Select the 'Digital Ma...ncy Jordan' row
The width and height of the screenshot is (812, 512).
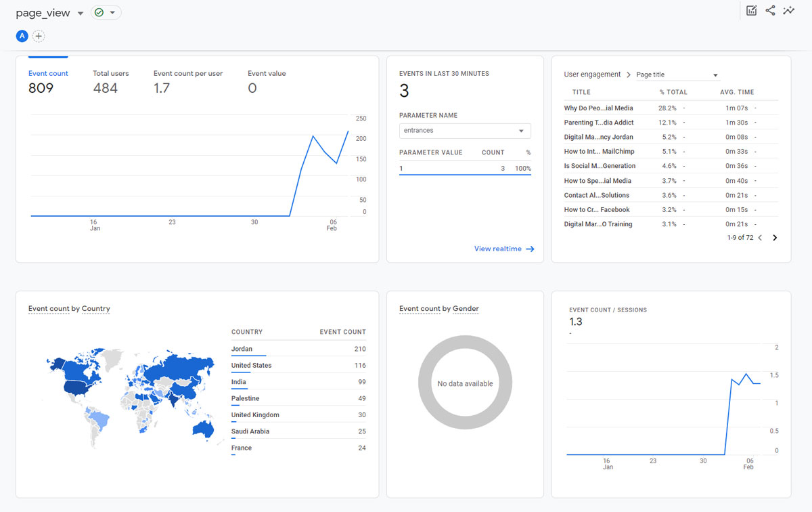click(x=671, y=137)
